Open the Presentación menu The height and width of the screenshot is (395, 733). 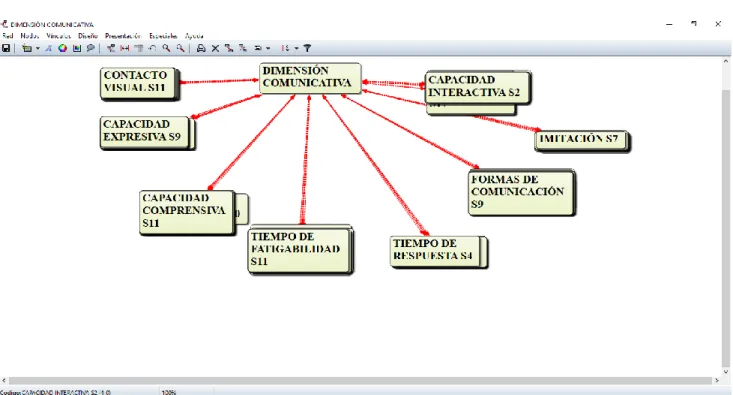122,36
